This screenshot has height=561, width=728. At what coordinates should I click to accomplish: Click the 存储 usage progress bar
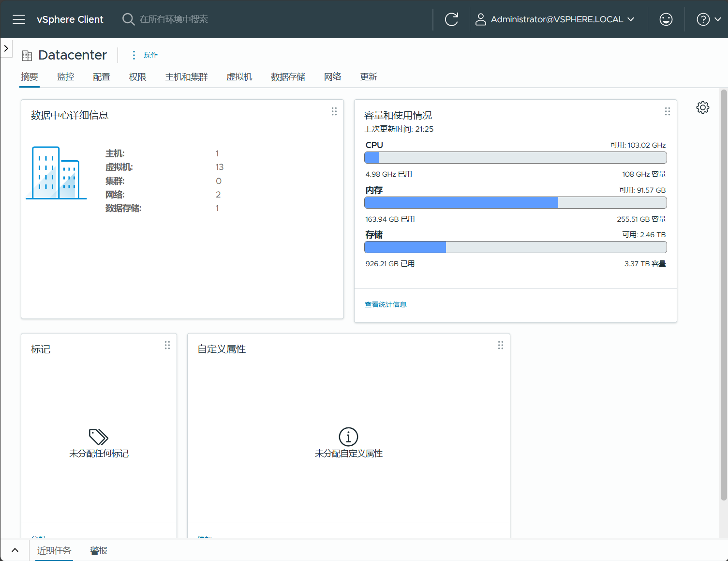point(516,247)
